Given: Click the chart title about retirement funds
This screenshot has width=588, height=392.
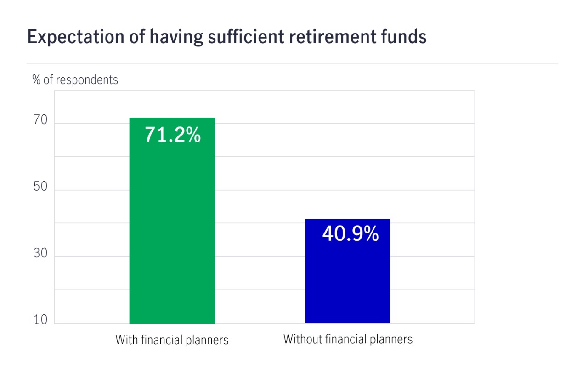Looking at the screenshot, I should point(227,37).
